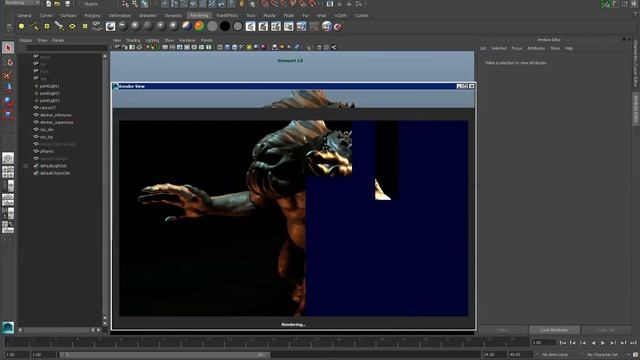Screen dimensions: 640x360
Task: Select the arrow Select tool in toolbox
Action: coord(8,48)
